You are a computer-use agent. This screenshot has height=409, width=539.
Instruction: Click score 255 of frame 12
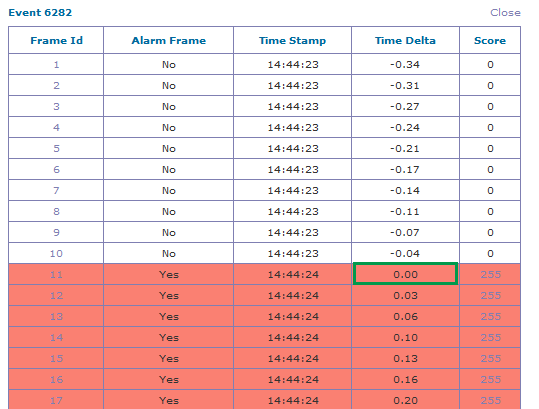[491, 296]
